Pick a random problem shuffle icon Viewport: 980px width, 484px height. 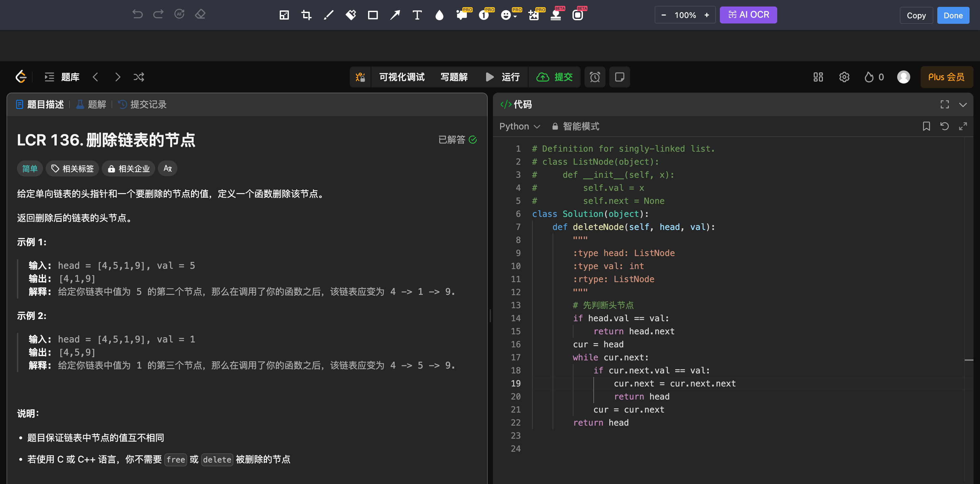pos(139,77)
